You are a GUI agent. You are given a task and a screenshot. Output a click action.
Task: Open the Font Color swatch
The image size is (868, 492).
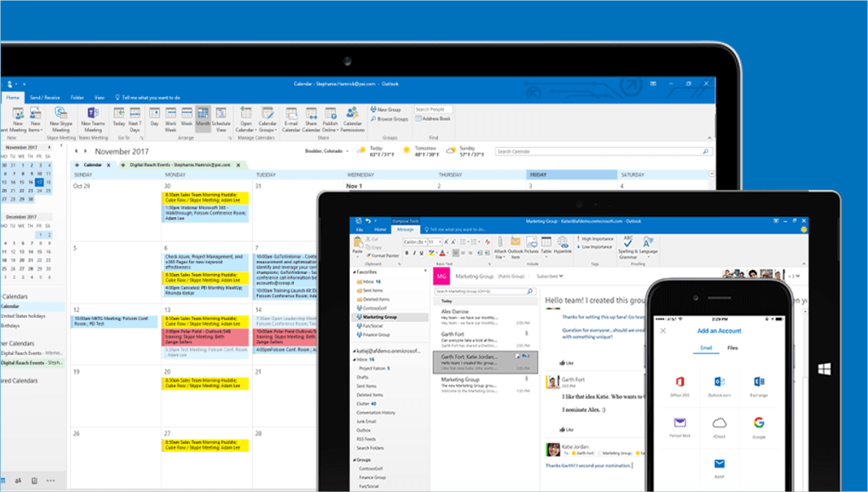click(442, 252)
